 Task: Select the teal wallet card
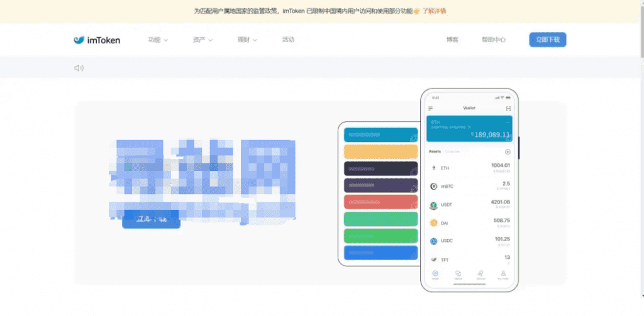[380, 134]
